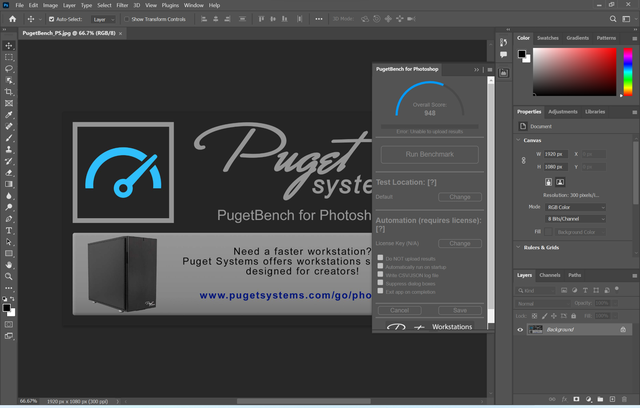Click the color picker gradient field
This screenshot has width=640, height=408.
[x=574, y=72]
